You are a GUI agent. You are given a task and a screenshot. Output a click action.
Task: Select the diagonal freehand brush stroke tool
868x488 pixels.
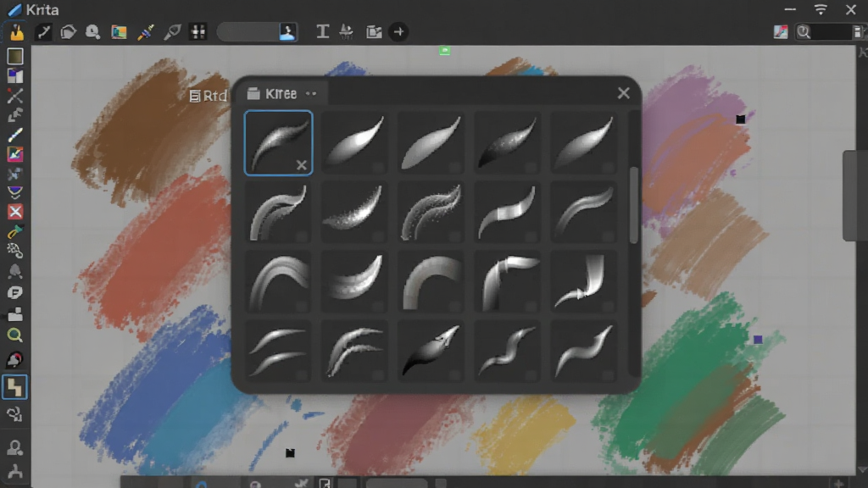15,135
